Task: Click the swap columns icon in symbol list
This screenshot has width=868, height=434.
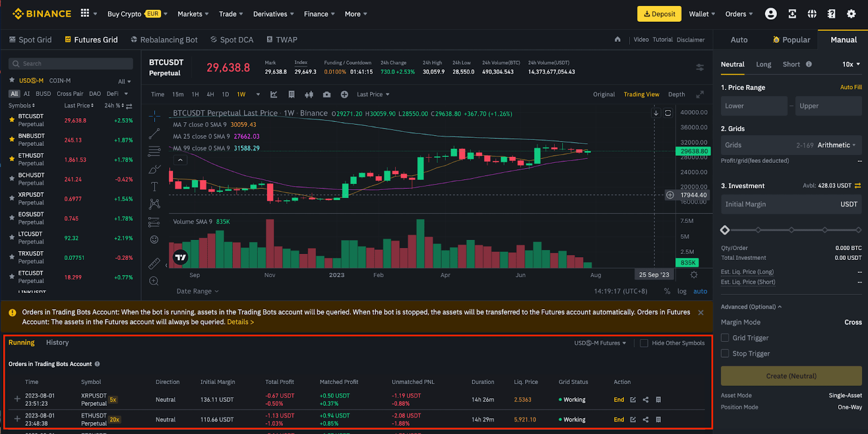Action: [x=129, y=106]
